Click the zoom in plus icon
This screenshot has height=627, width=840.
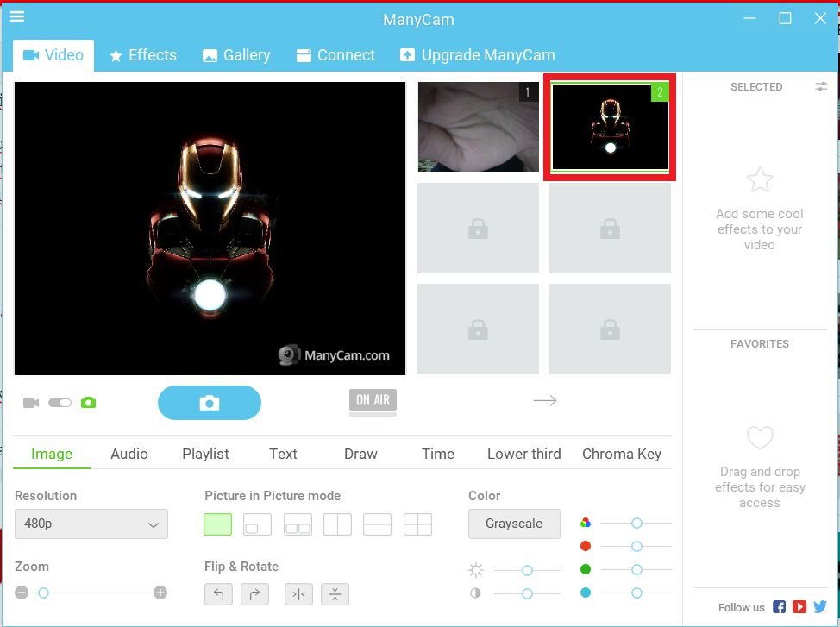160,593
